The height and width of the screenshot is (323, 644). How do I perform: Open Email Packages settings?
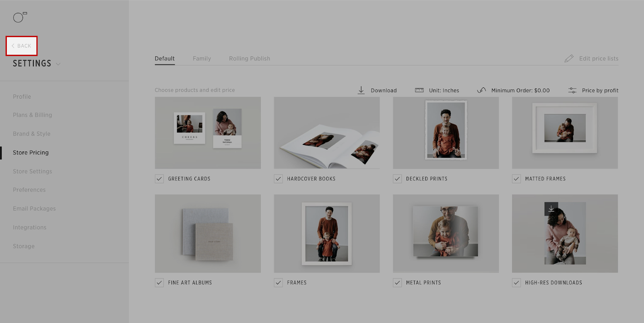(x=34, y=209)
